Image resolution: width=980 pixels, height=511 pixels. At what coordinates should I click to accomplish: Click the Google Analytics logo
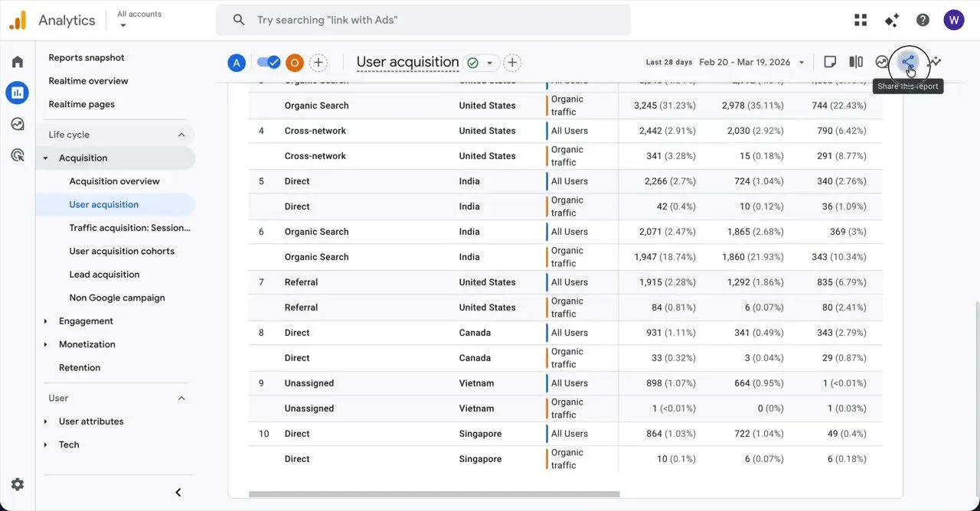click(x=18, y=20)
